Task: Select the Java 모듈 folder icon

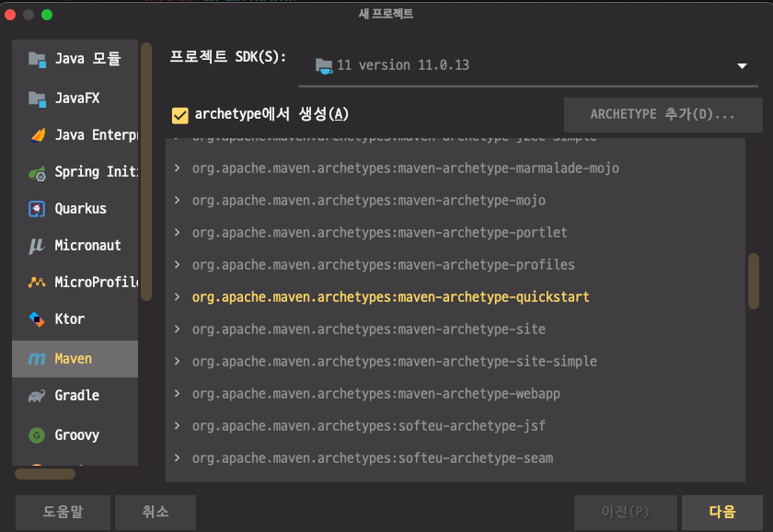Action: pos(37,60)
